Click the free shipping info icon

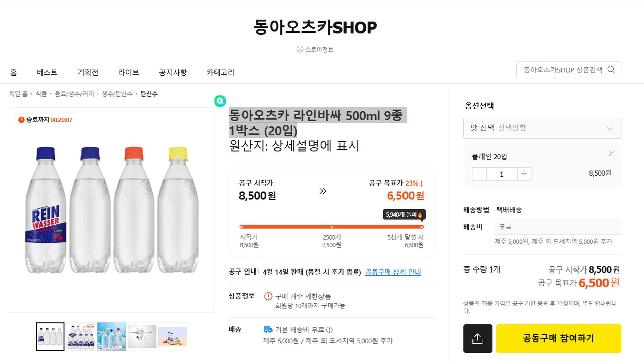click(329, 330)
